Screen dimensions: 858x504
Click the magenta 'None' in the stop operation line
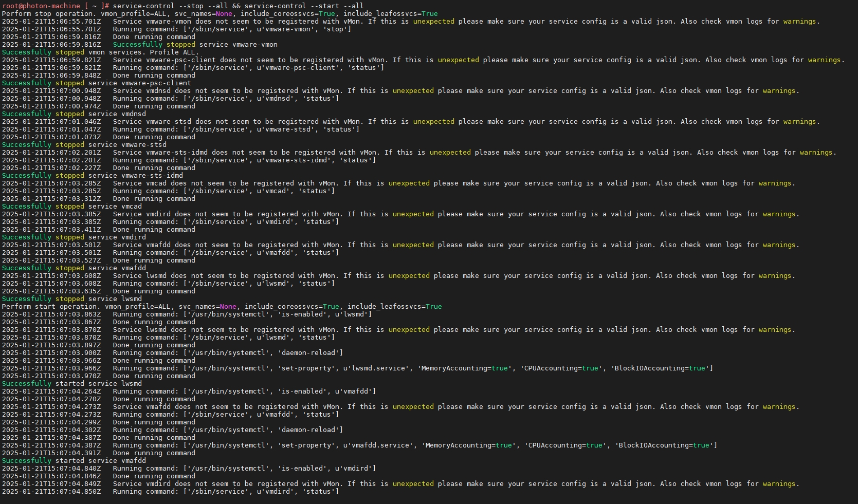(x=224, y=14)
